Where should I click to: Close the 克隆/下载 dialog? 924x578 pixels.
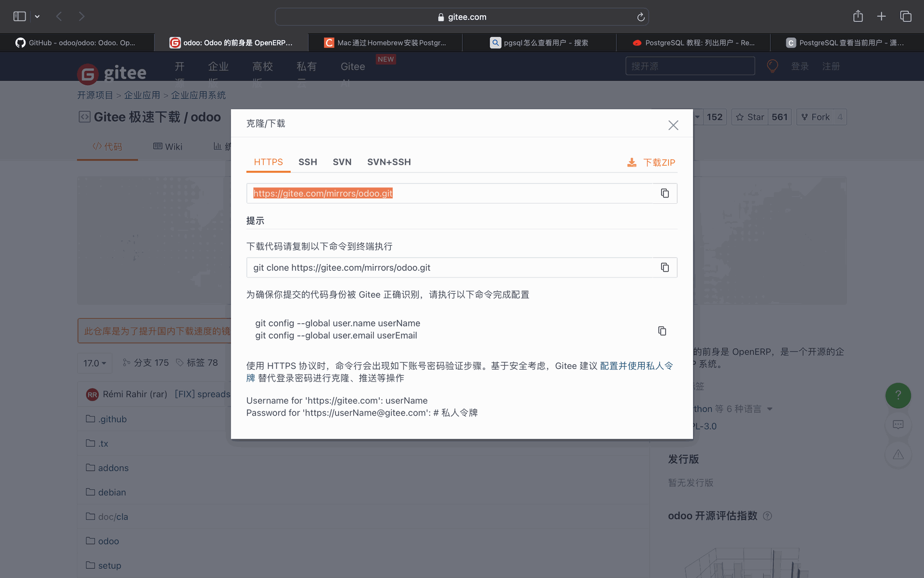[673, 125]
